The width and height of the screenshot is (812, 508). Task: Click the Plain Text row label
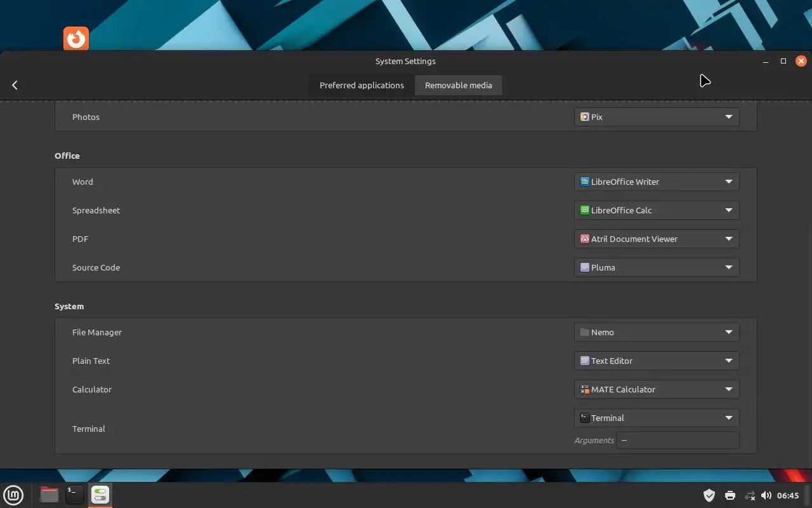pyautogui.click(x=91, y=361)
